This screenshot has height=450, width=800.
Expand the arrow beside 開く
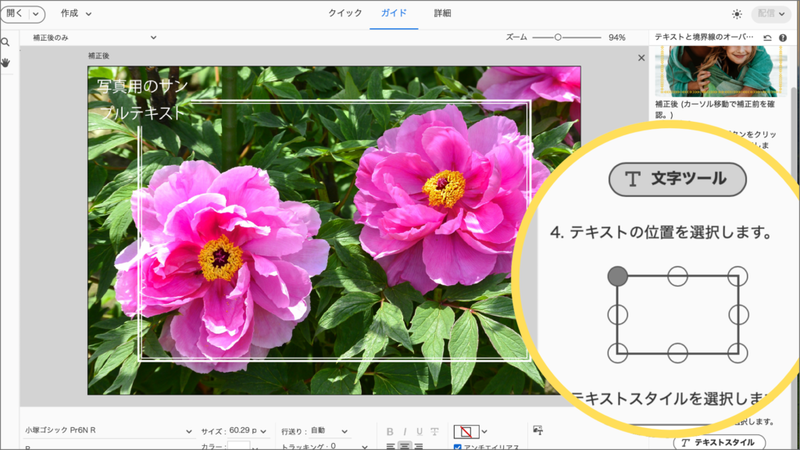point(35,14)
